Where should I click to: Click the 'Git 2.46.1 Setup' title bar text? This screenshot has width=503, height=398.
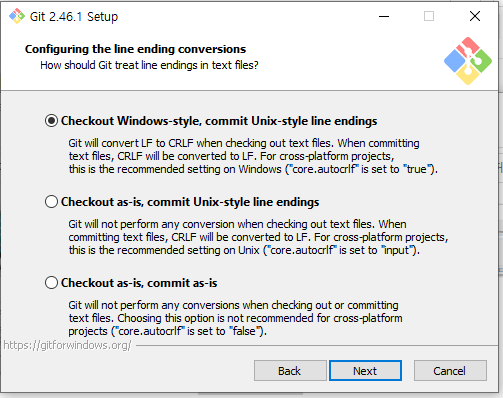[74, 16]
